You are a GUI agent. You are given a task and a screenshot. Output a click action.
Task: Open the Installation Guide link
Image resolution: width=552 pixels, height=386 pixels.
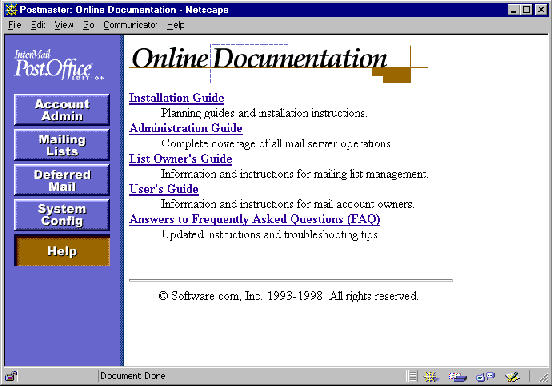[176, 98]
